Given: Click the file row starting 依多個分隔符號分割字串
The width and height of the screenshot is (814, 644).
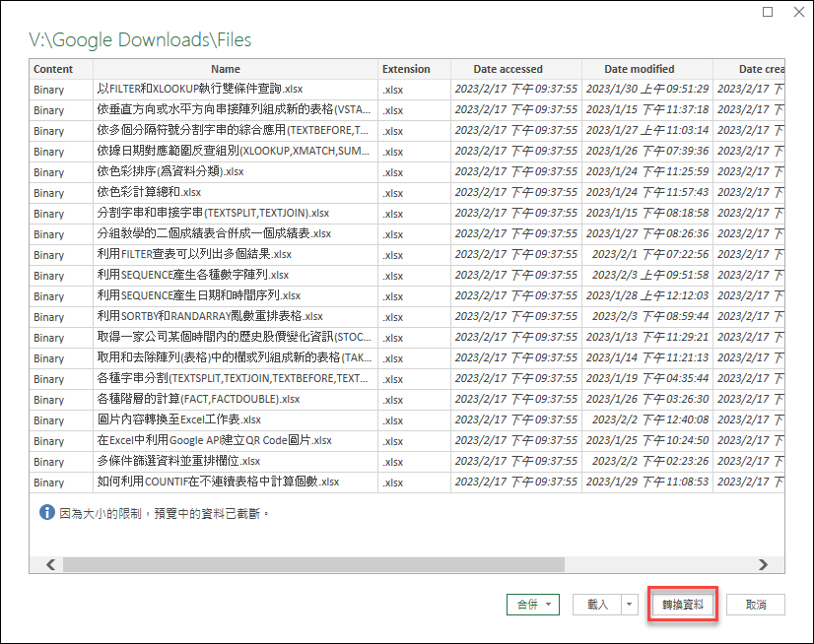Looking at the screenshot, I should (x=233, y=130).
